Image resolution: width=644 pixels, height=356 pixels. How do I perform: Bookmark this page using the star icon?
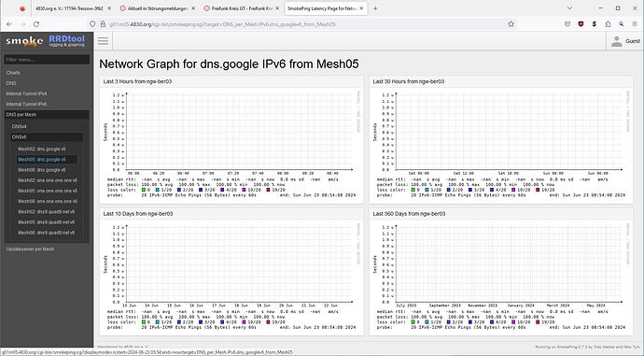point(511,24)
